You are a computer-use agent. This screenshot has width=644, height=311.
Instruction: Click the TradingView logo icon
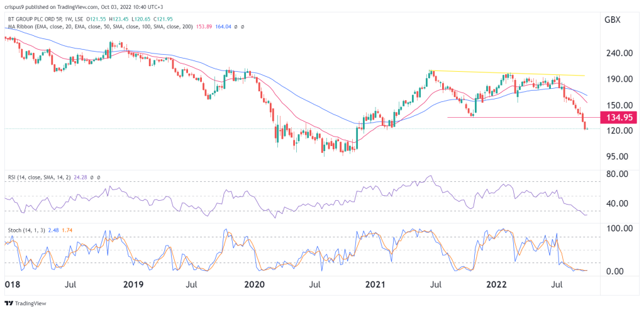[9, 303]
